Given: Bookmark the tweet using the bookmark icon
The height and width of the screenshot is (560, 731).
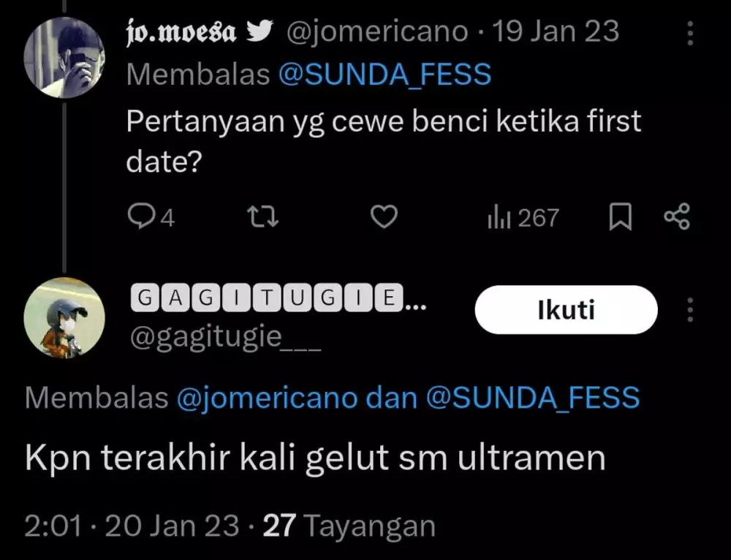Looking at the screenshot, I should point(621,216).
